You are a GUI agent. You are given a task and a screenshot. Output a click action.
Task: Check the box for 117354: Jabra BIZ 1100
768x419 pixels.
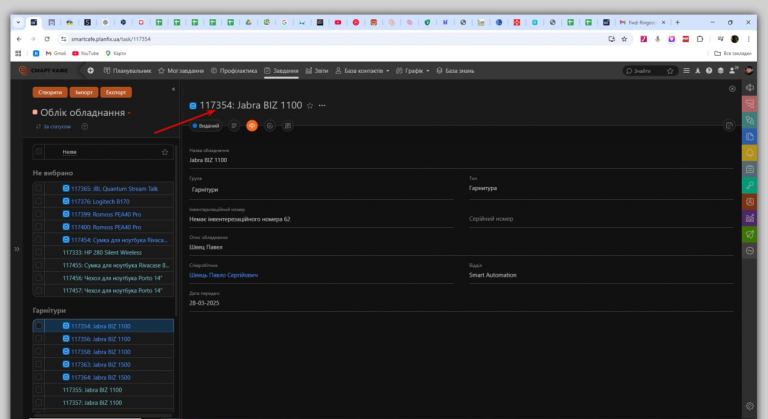(x=39, y=326)
